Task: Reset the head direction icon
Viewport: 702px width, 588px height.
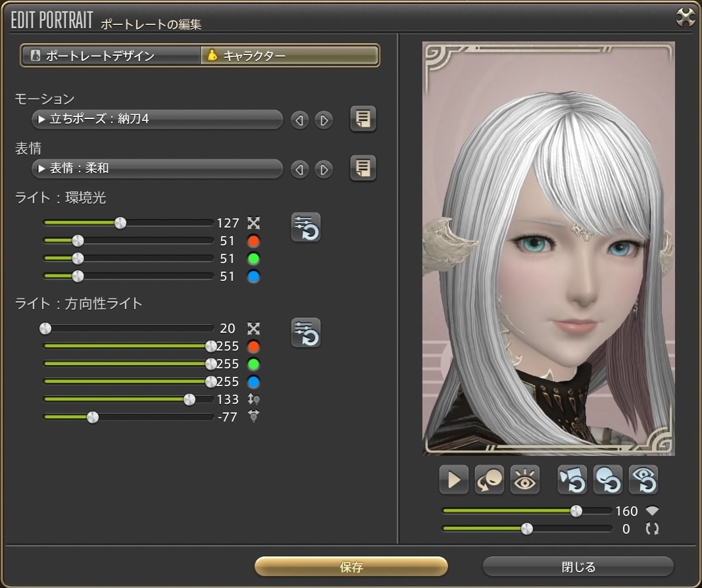Action: [x=607, y=479]
